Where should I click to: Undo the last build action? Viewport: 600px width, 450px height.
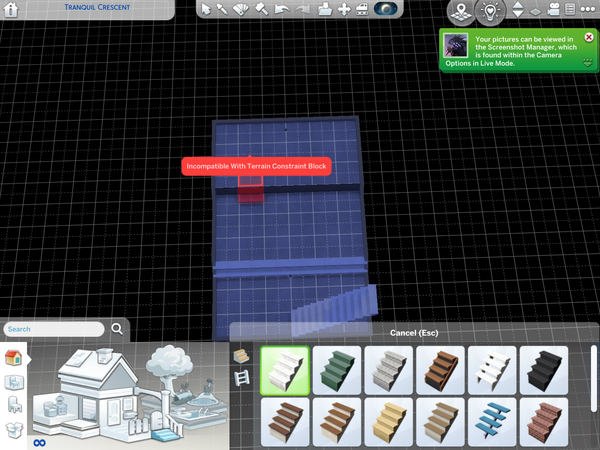pyautogui.click(x=282, y=9)
